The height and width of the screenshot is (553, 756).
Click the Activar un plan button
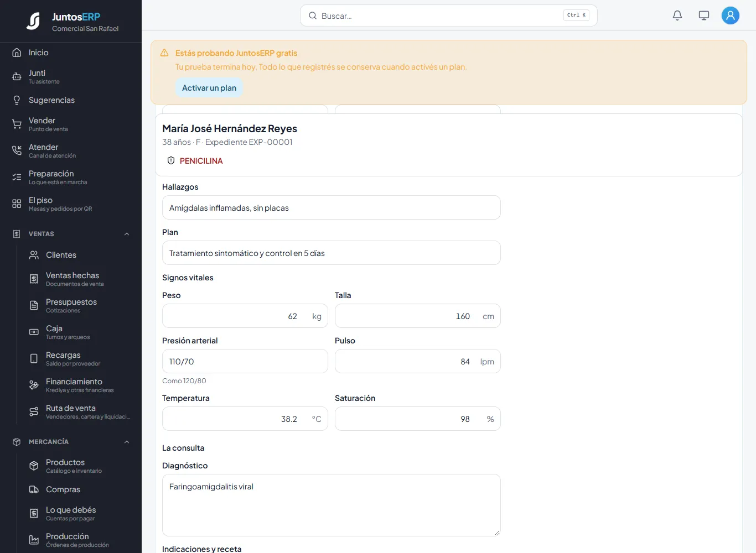pyautogui.click(x=209, y=88)
